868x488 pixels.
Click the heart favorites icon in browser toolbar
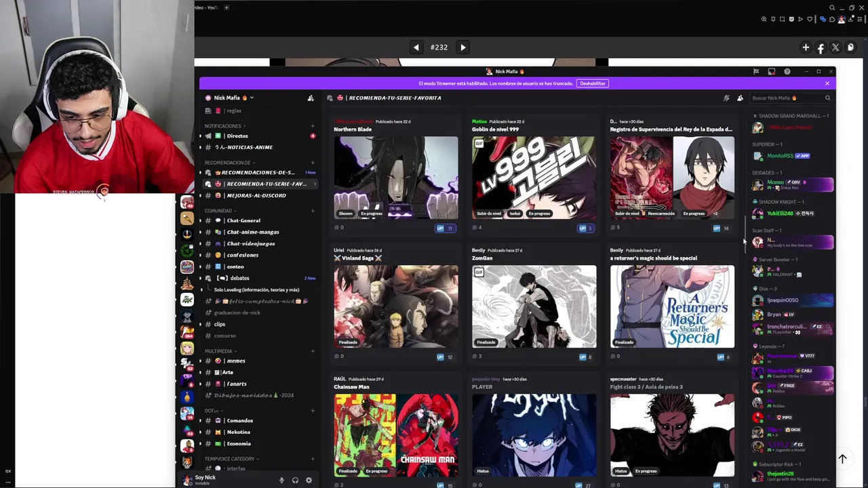[x=810, y=19]
